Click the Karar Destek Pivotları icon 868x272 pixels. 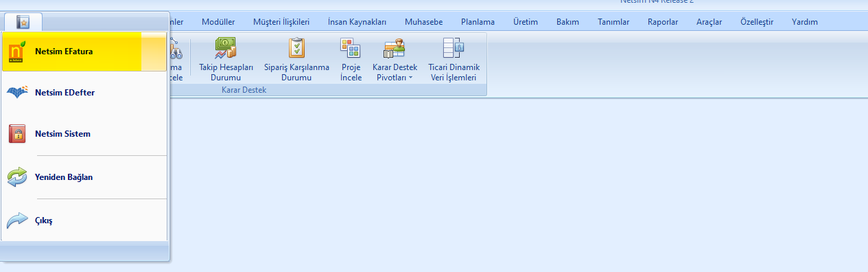395,47
